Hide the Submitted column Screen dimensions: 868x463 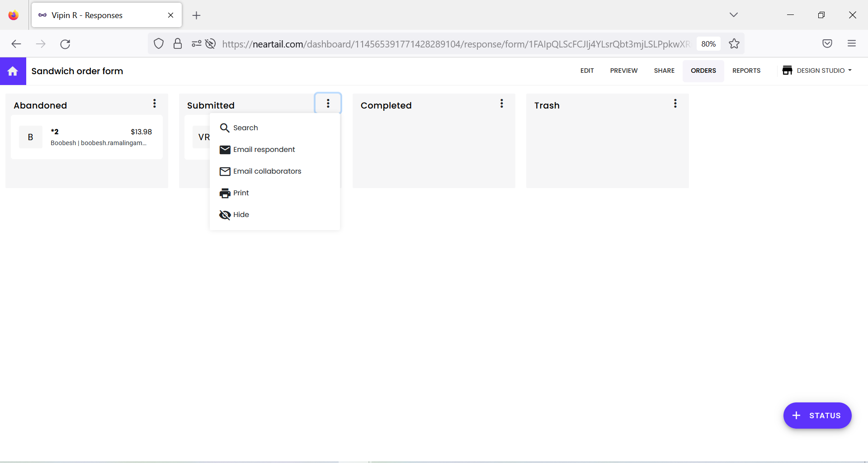tap(241, 215)
